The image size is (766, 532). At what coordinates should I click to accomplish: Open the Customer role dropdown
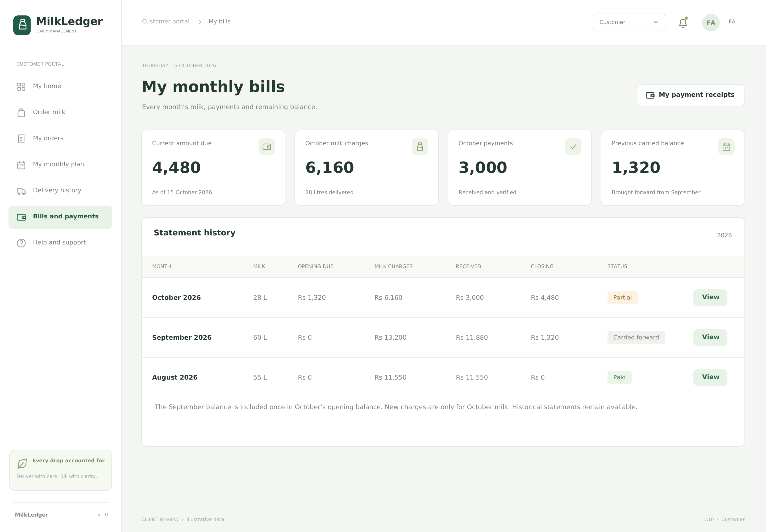tap(629, 22)
